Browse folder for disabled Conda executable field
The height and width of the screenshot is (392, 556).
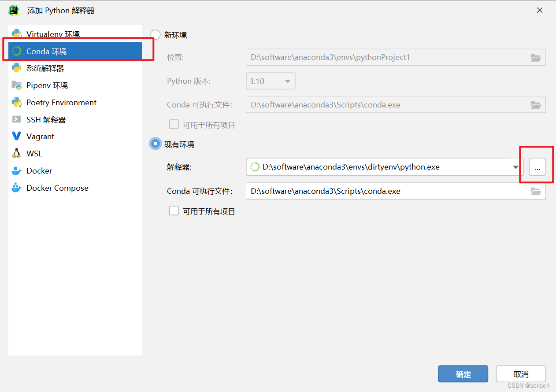tap(536, 105)
